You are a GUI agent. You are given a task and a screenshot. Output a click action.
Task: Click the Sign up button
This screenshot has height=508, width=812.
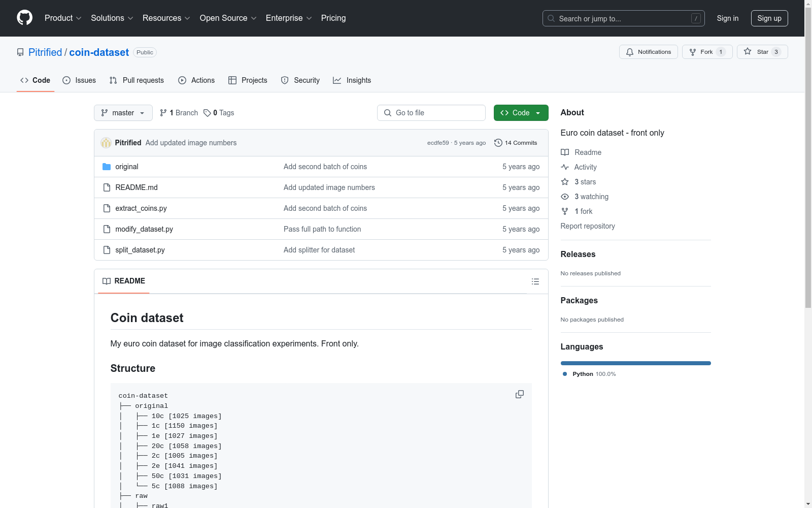(x=769, y=18)
